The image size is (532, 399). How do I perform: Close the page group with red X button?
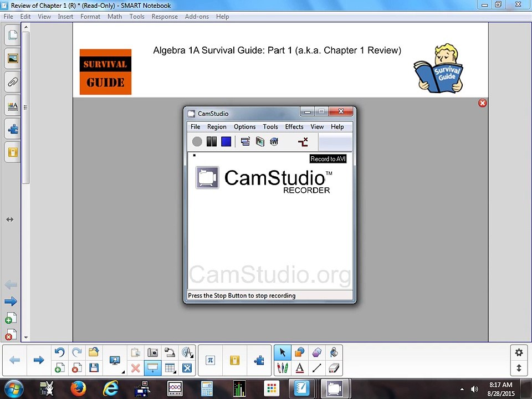[483, 103]
